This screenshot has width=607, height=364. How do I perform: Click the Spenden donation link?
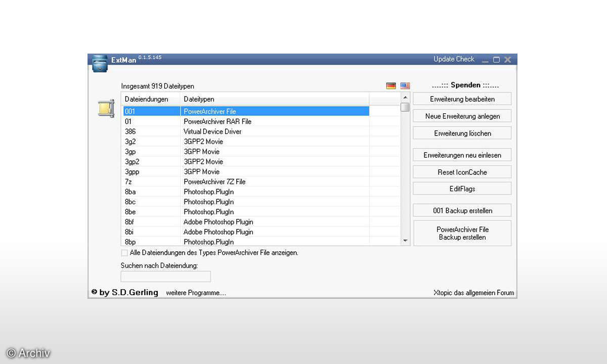[465, 85]
